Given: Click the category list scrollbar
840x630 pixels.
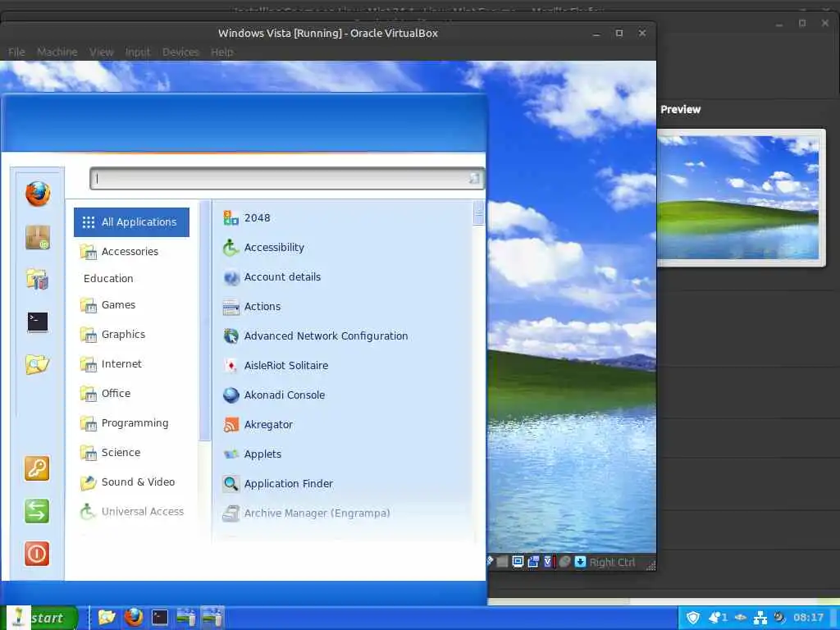Looking at the screenshot, I should [x=204, y=322].
